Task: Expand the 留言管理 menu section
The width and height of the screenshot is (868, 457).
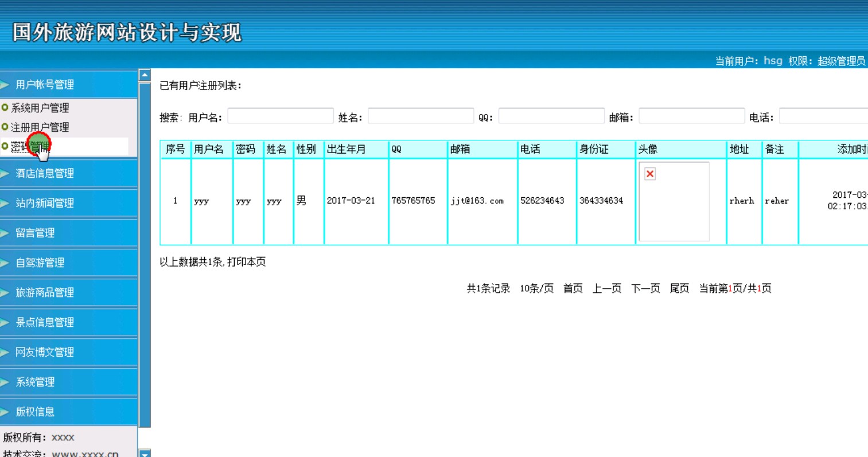Action: [x=68, y=233]
